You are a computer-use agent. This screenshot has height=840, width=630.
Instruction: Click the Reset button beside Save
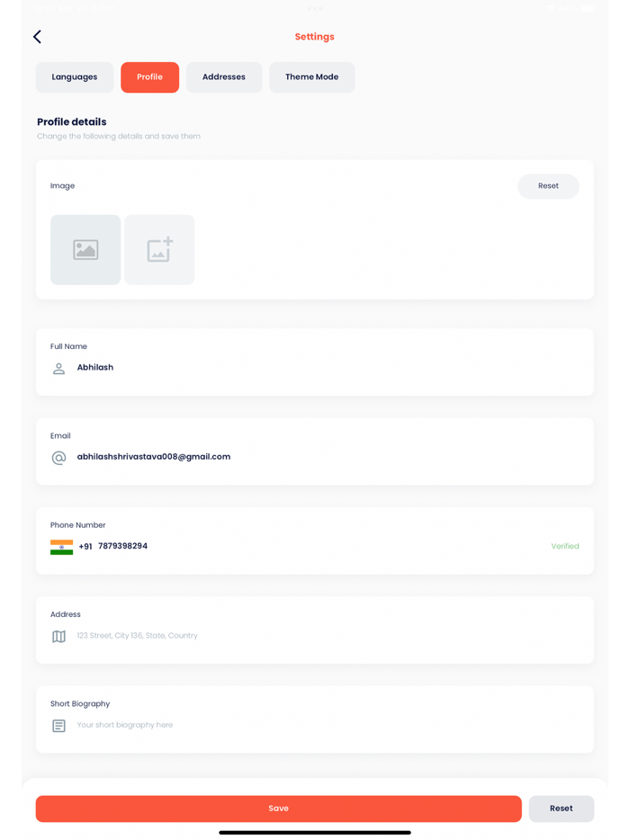(x=561, y=809)
